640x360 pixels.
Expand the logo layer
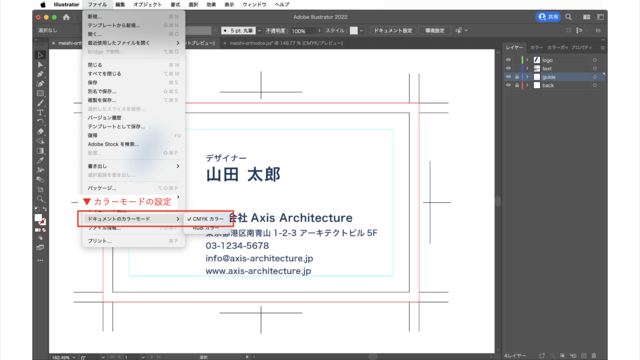coord(527,60)
